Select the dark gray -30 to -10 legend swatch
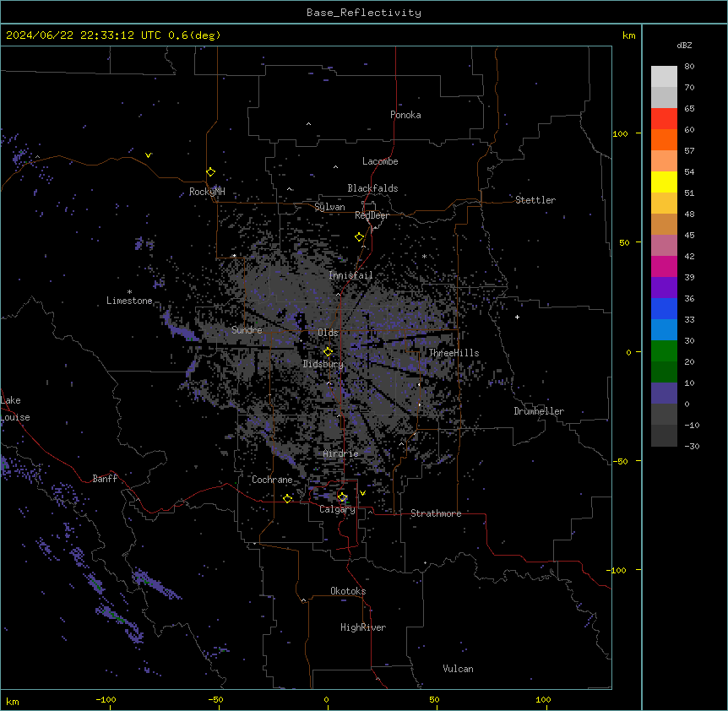Image resolution: width=728 pixels, height=711 pixels. click(664, 436)
